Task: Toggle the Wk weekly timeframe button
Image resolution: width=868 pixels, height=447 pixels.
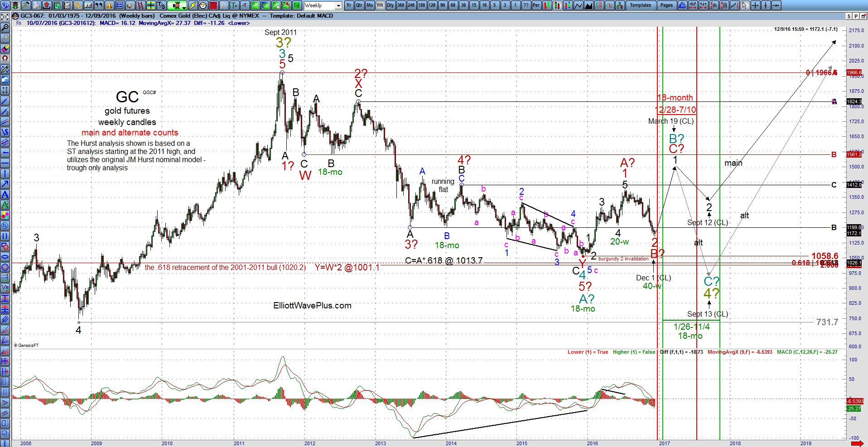Action: (x=380, y=5)
